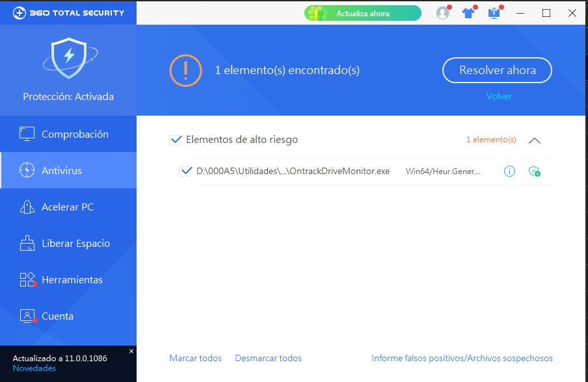The height and width of the screenshot is (382, 588).
Task: Close the 360 Total Security window
Action: coord(572,13)
